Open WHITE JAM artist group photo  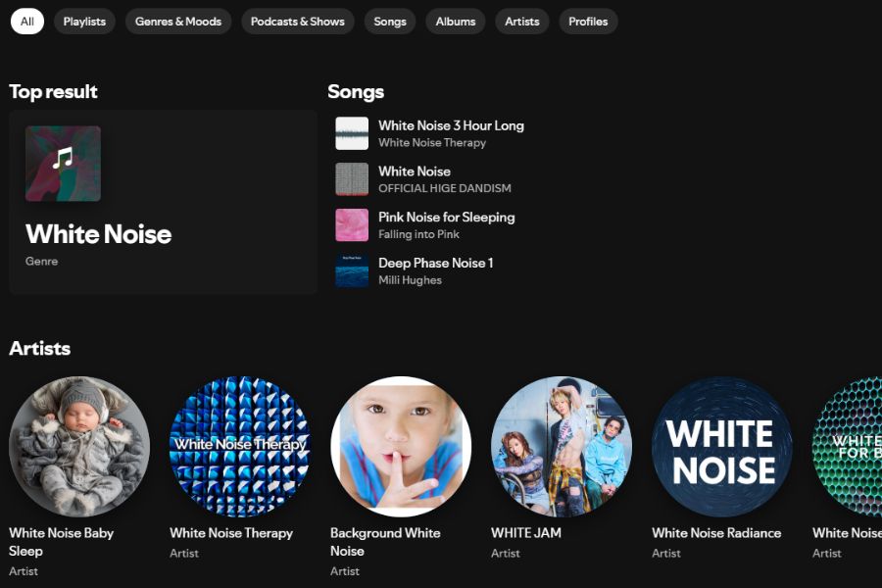coord(562,447)
